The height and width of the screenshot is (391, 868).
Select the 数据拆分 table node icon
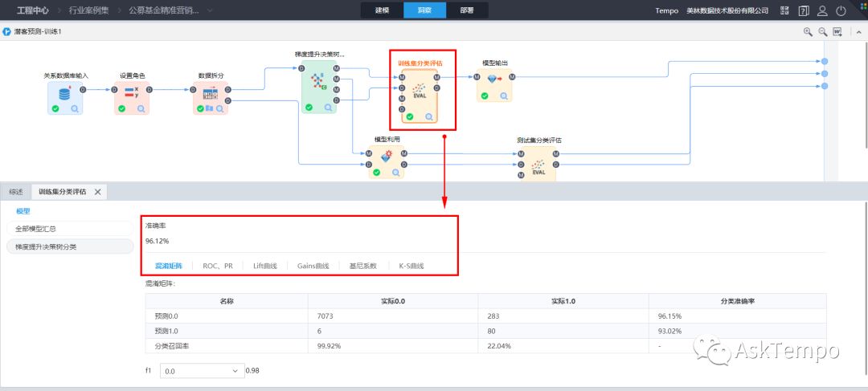coord(211,93)
